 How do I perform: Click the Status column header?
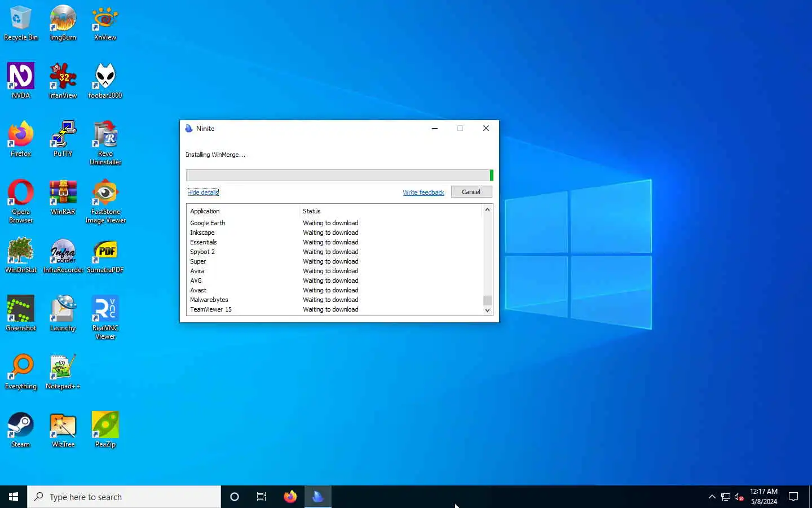(391, 211)
